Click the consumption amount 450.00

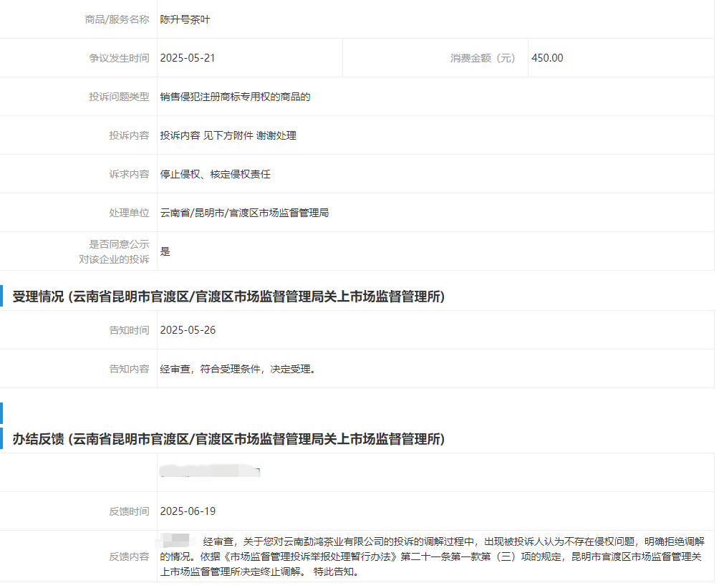pos(547,58)
